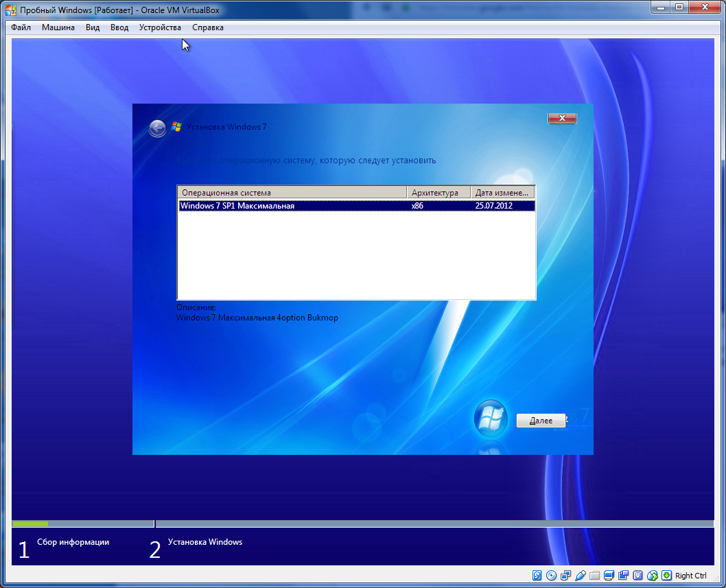Click the shared folders status icon

tap(595, 576)
